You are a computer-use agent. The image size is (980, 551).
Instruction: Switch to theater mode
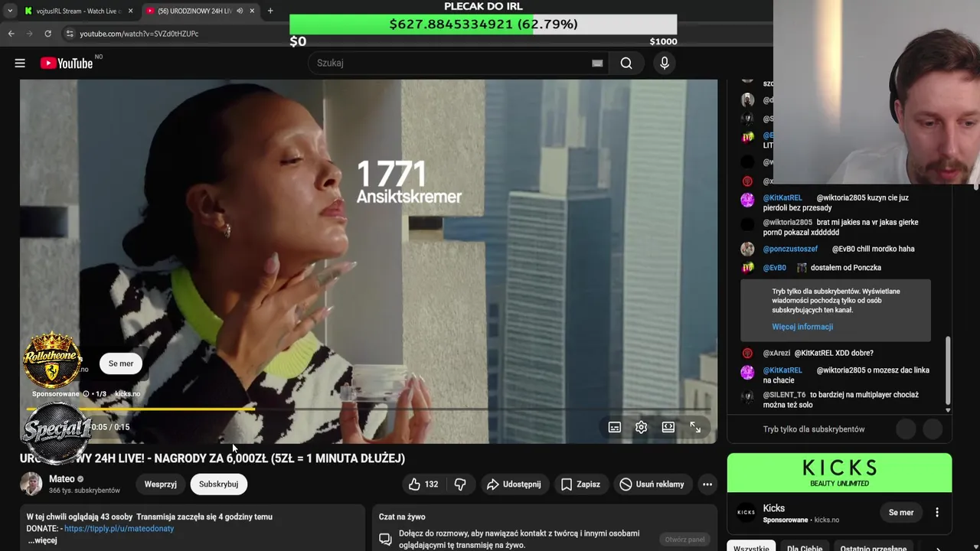click(668, 427)
